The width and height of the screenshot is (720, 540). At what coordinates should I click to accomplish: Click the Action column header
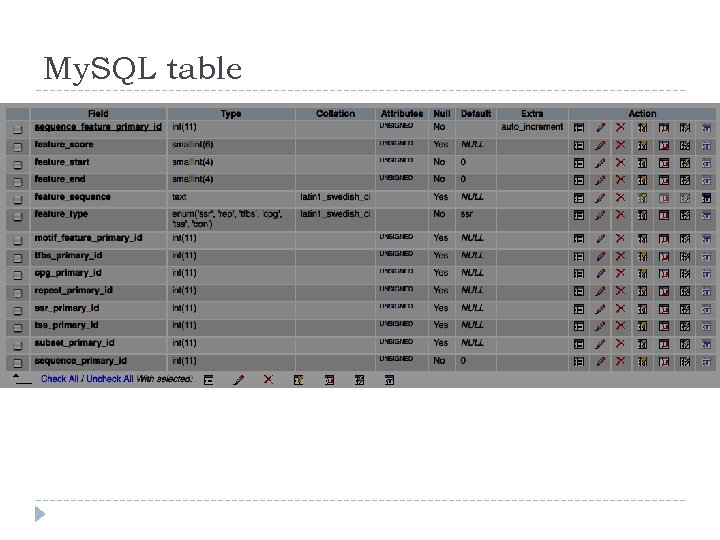642,113
